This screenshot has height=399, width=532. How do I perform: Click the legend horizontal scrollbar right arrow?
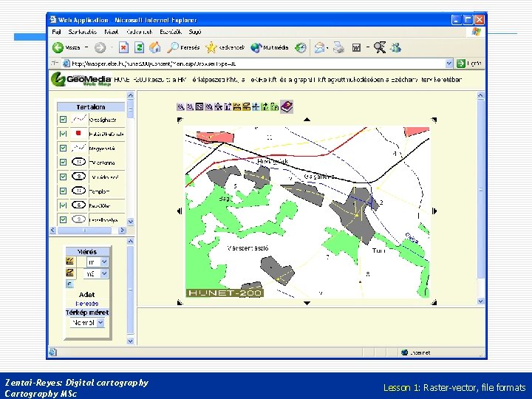(122, 231)
